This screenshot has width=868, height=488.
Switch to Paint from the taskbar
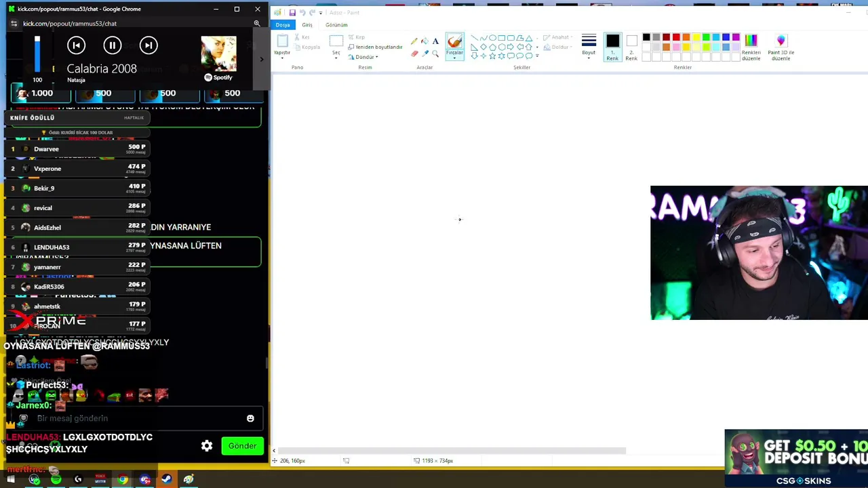pyautogui.click(x=189, y=480)
